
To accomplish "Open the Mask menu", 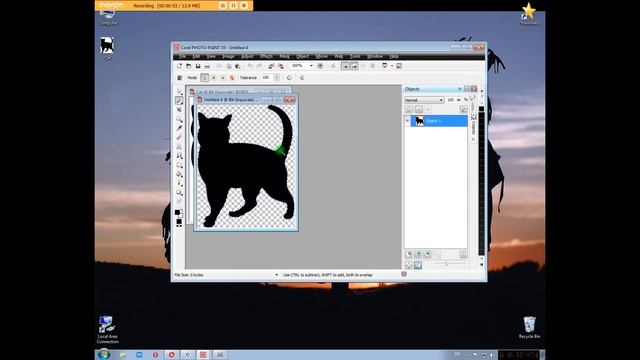I will coord(284,56).
